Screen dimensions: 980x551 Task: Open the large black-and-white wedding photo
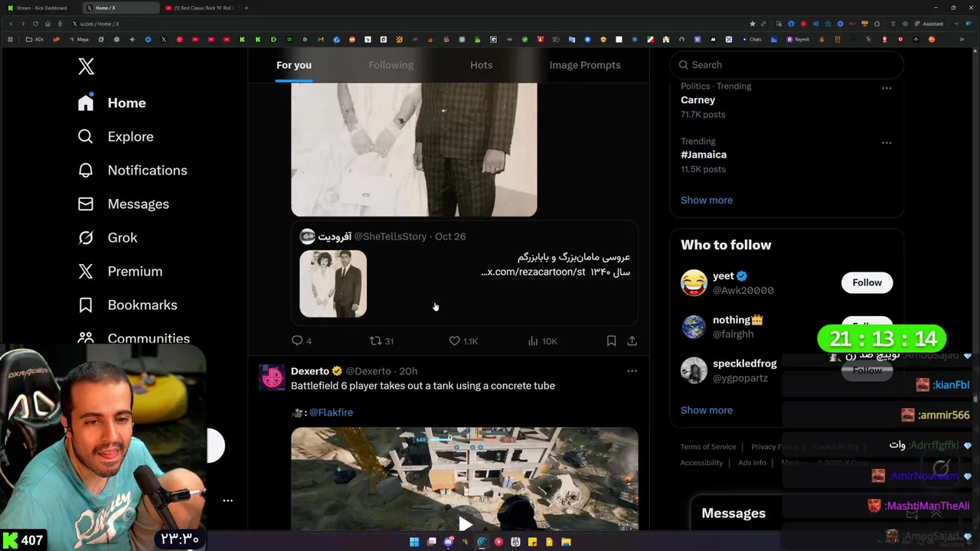pyautogui.click(x=413, y=149)
